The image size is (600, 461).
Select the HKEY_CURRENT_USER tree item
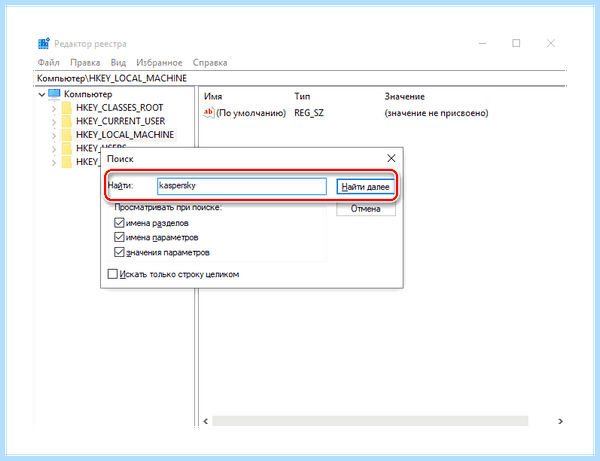(x=121, y=121)
